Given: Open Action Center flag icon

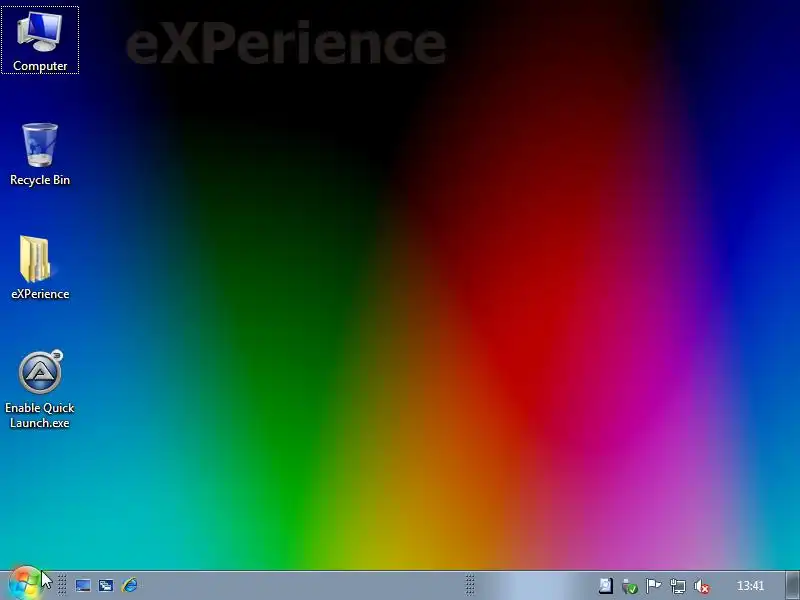Looking at the screenshot, I should point(654,586).
